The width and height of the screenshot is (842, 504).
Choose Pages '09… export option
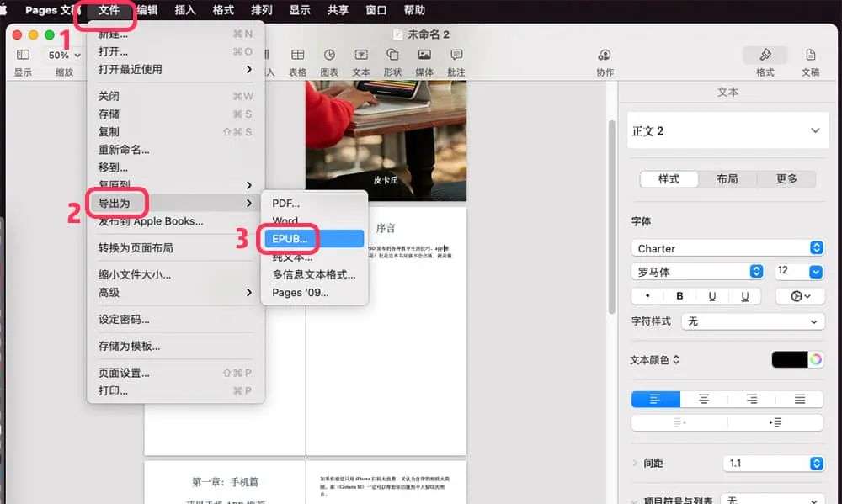314,293
